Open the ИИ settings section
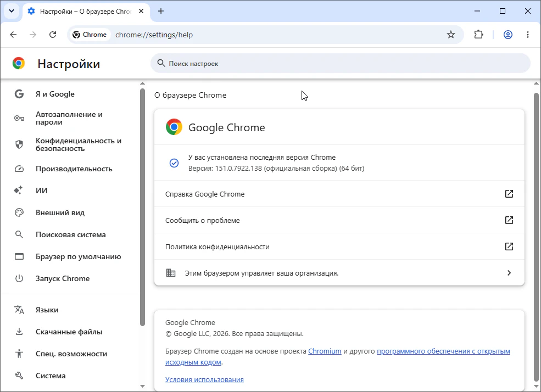Viewport: 541px width, 392px height. tap(70, 191)
